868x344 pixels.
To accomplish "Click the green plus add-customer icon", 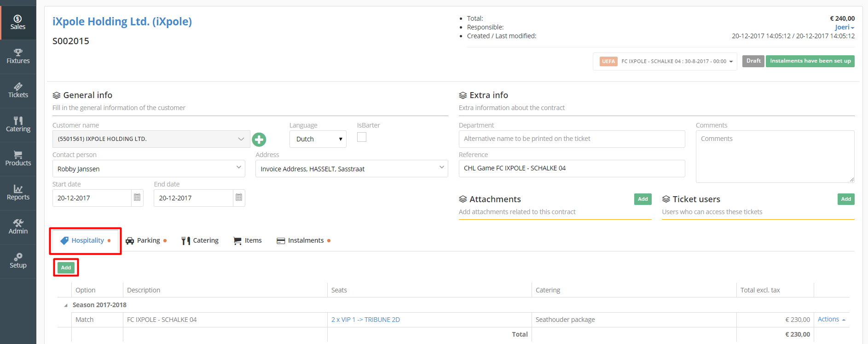I will (259, 140).
